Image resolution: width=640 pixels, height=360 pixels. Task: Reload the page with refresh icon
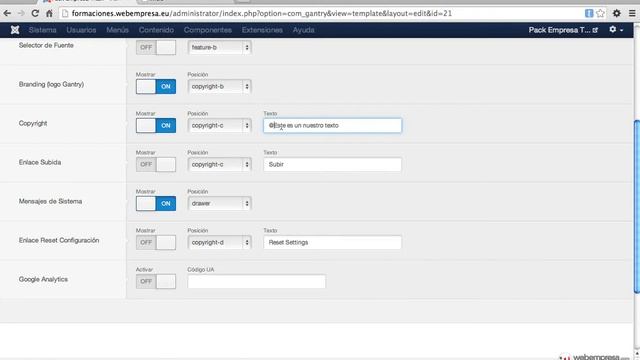[x=35, y=13]
